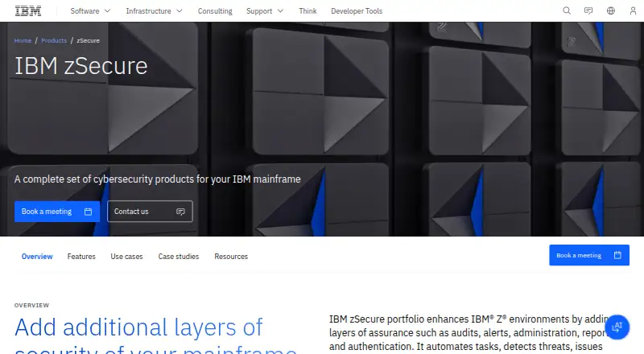Viewport: 644px width, 354px height.
Task: Follow the Home breadcrumb link
Action: [23, 41]
